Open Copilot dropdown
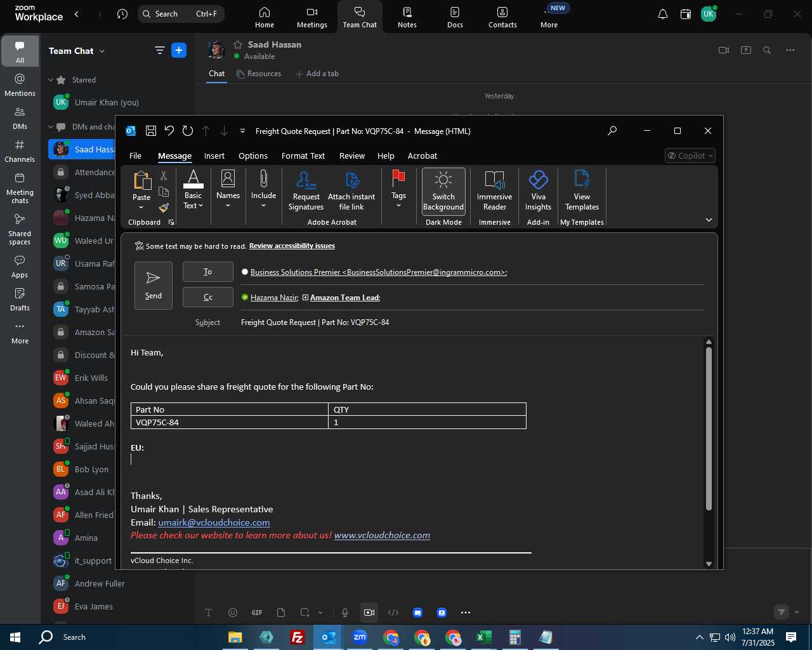812x650 pixels. pos(691,156)
